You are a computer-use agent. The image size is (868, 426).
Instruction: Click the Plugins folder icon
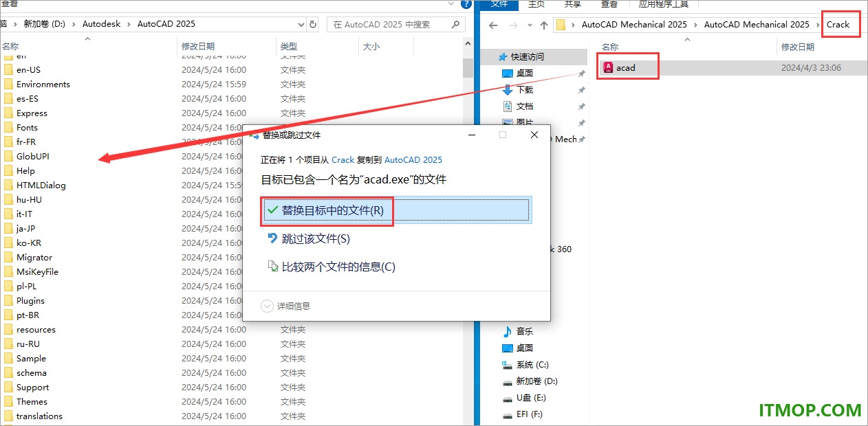click(8, 300)
